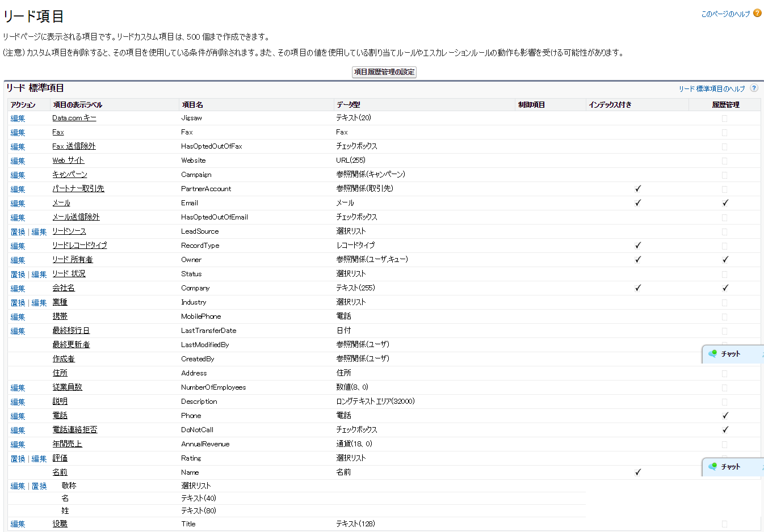
Task: Toggle the 履歴管理 checkmark in the メール row
Action: [725, 203]
